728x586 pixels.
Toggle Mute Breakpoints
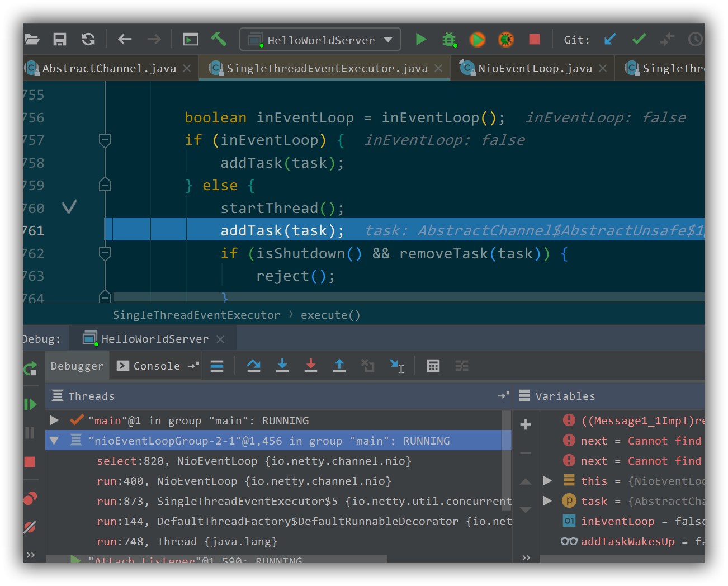(30, 527)
